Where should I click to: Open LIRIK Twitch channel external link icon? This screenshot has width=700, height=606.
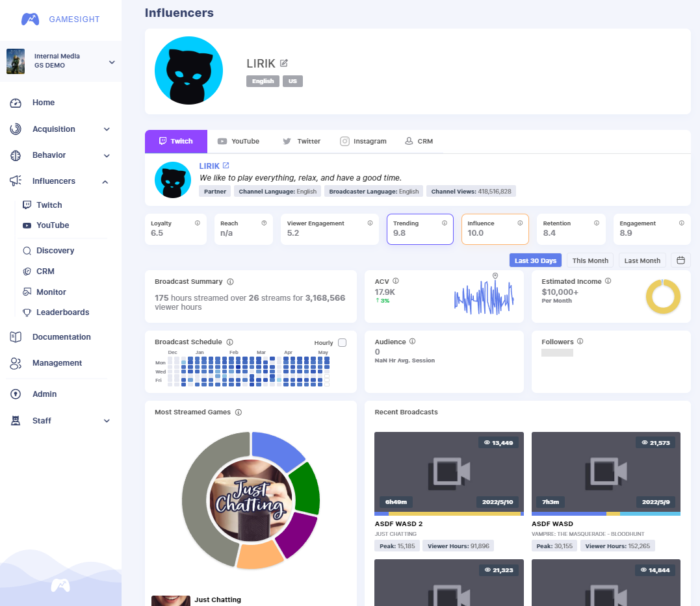pyautogui.click(x=226, y=166)
